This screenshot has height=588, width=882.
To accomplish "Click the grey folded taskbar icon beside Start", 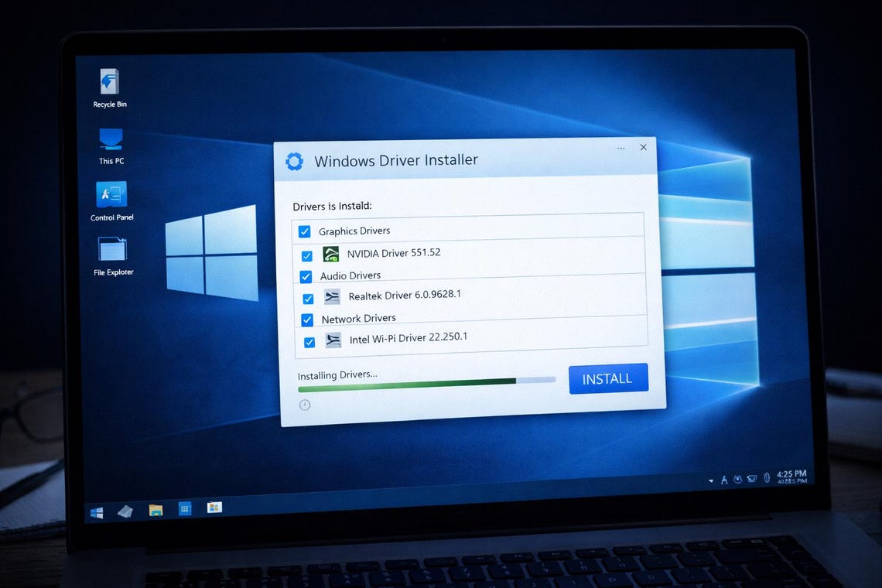I will click(125, 511).
